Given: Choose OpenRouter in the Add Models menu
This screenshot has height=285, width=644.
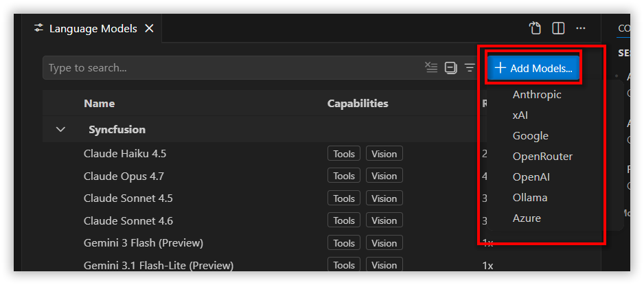Looking at the screenshot, I should pyautogui.click(x=542, y=157).
